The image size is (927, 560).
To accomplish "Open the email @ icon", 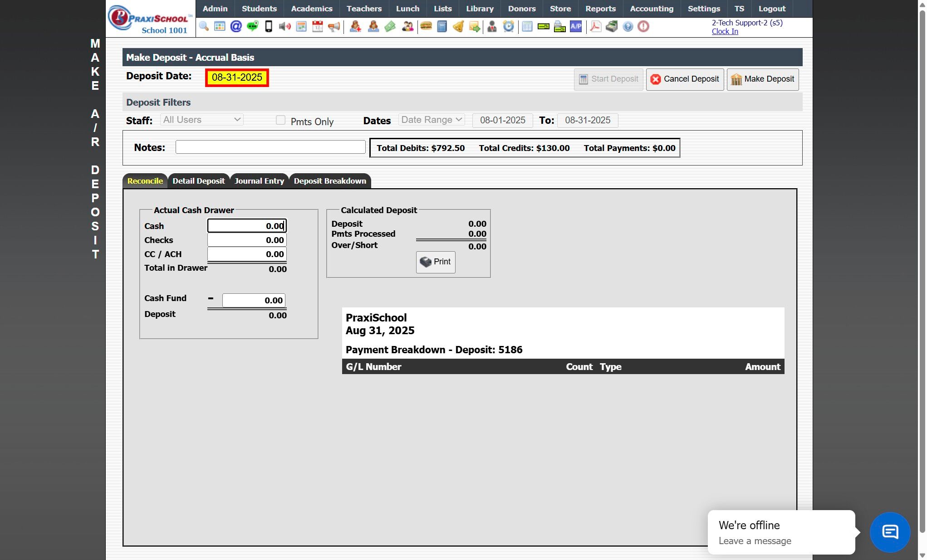I will pos(236,26).
